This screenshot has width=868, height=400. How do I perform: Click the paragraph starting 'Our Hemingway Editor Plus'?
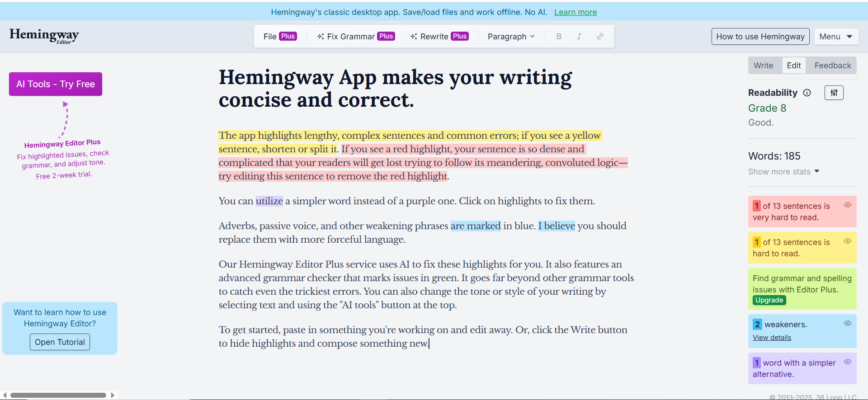[x=426, y=285]
